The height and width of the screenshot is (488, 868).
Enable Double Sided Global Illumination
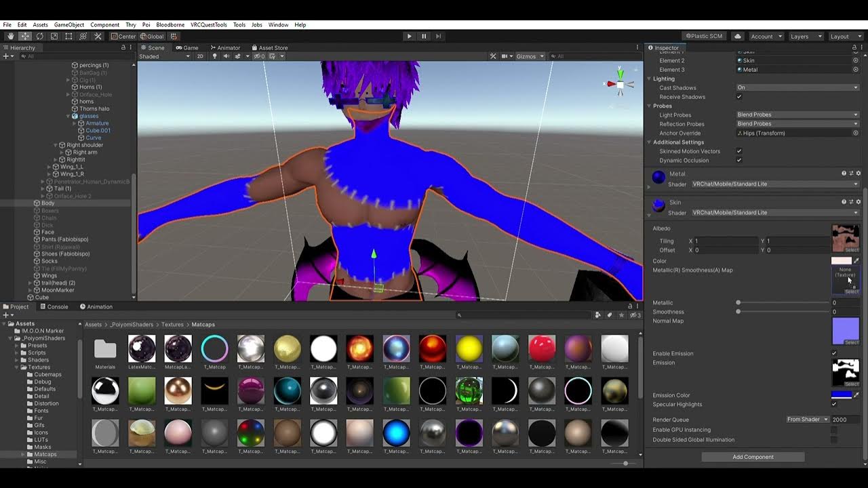coord(834,439)
